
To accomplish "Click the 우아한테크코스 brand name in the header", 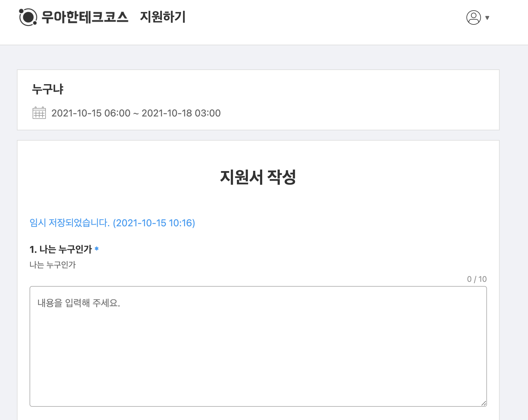I will 85,17.
